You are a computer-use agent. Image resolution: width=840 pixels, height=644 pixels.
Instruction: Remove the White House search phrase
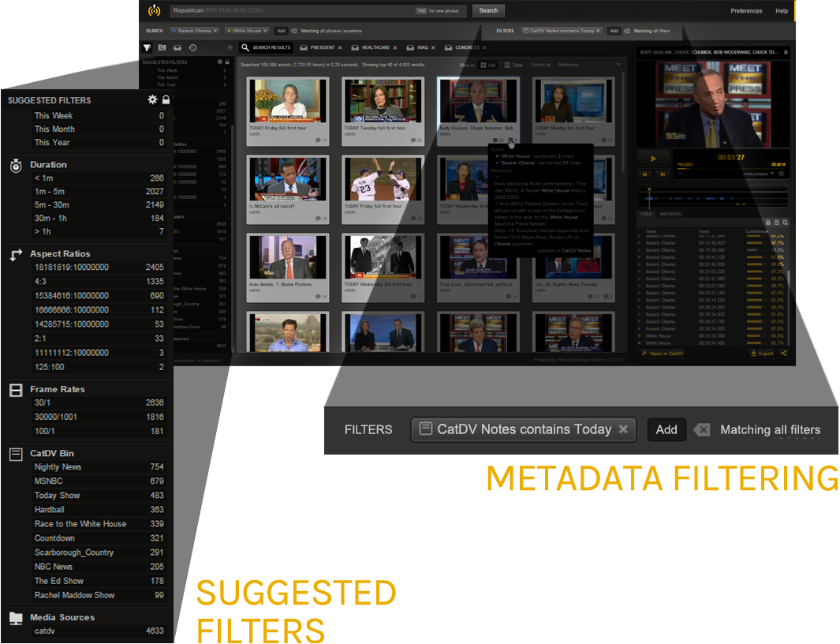[265, 31]
